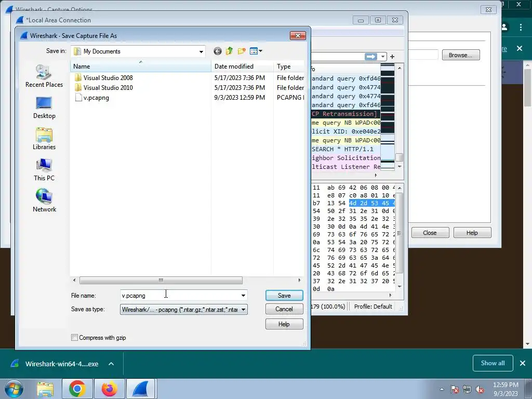Screen dimensions: 532x399
Task: Expand the File name history dropdown
Action: (243, 296)
